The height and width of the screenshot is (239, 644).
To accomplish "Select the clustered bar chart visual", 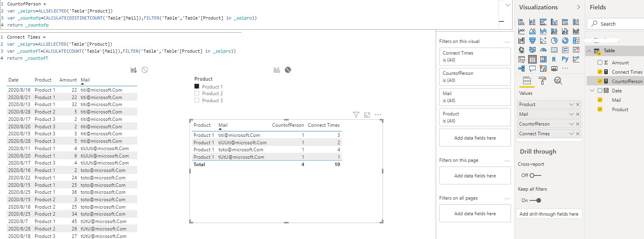I will click(x=543, y=22).
